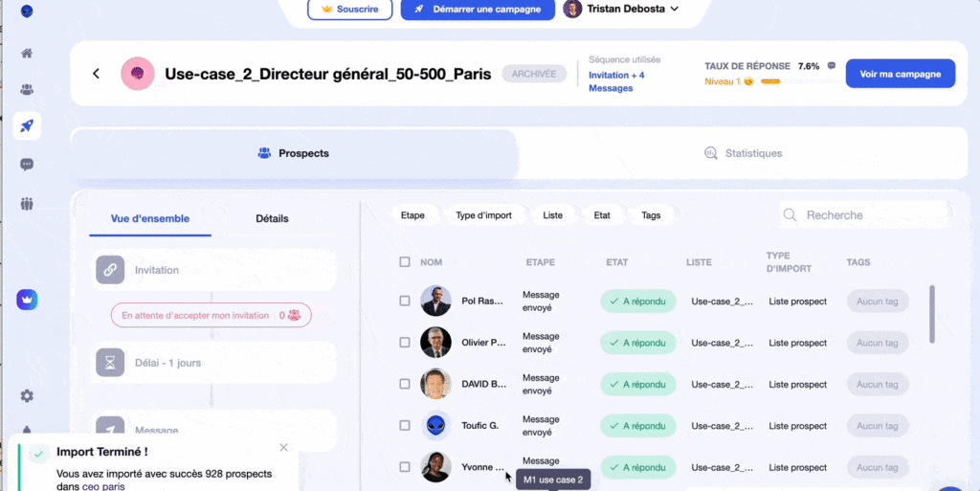Select the Vue d'ensemble tab
Viewport: 980px width, 491px height.
pyautogui.click(x=150, y=218)
